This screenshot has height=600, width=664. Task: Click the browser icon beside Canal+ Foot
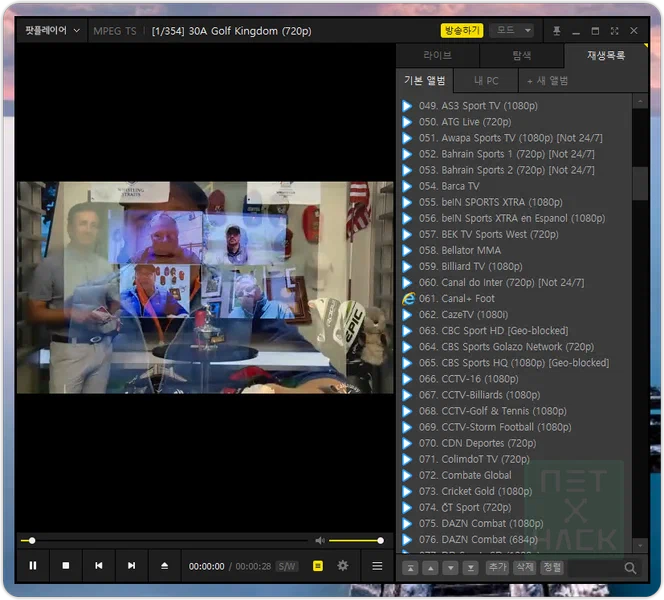tap(408, 299)
